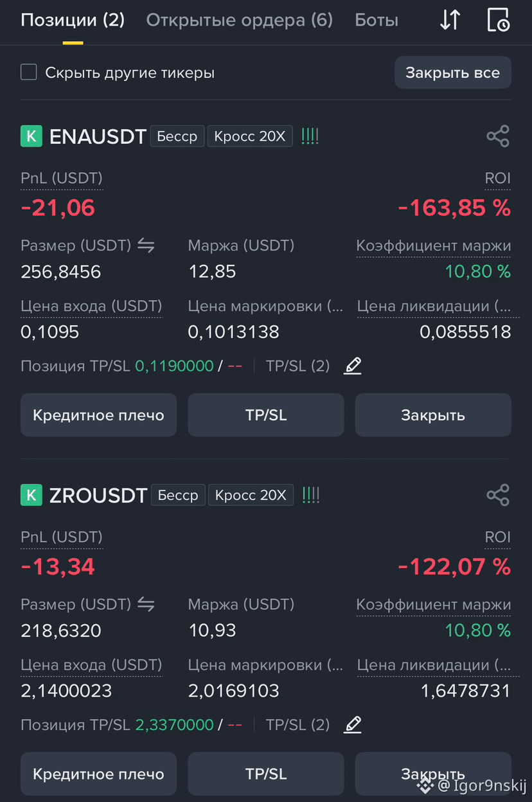532x802 pixels.
Task: Share the ZROUSDT position
Action: pyautogui.click(x=498, y=495)
